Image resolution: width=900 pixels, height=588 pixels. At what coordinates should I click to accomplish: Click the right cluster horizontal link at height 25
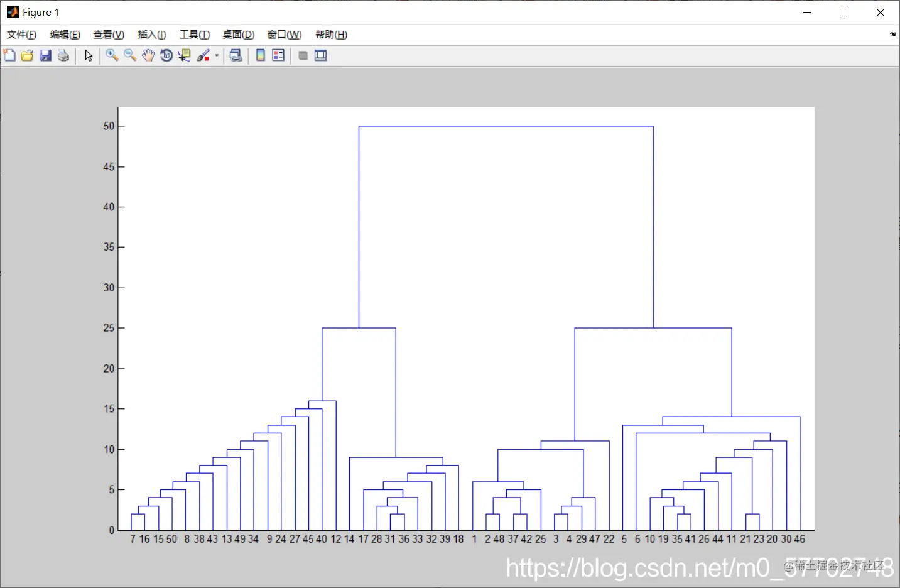tap(653, 328)
